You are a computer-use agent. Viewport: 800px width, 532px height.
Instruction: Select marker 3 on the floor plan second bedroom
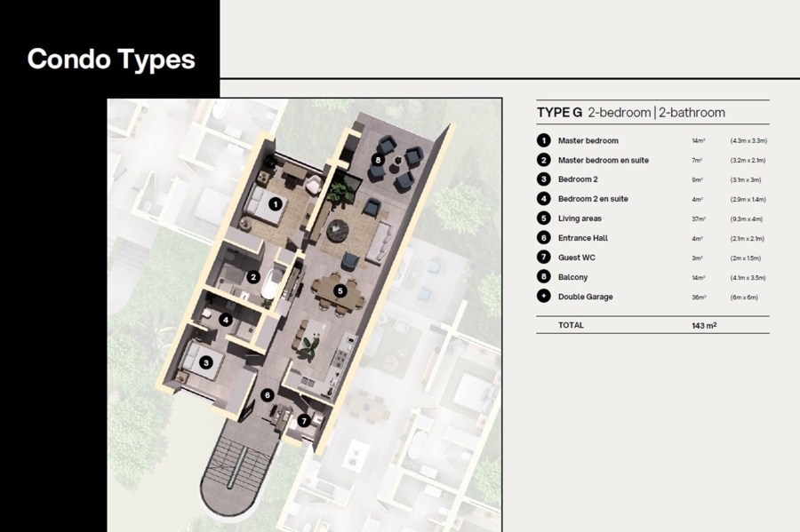(x=206, y=363)
